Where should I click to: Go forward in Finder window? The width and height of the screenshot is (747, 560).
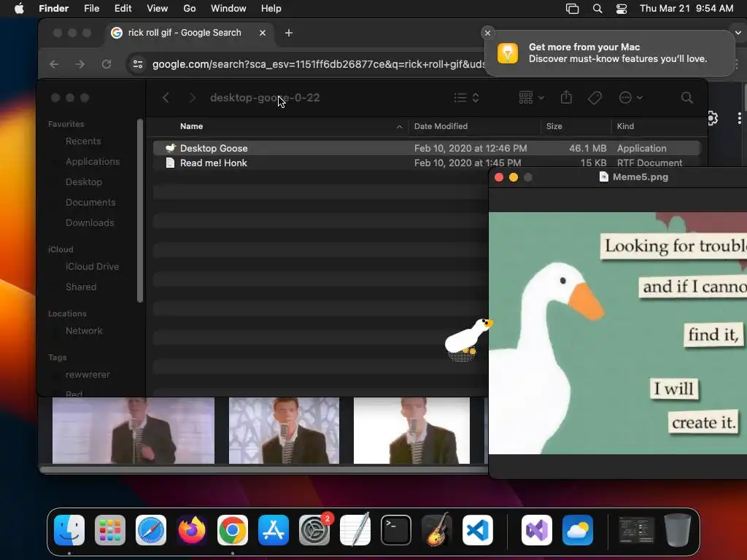(x=192, y=98)
